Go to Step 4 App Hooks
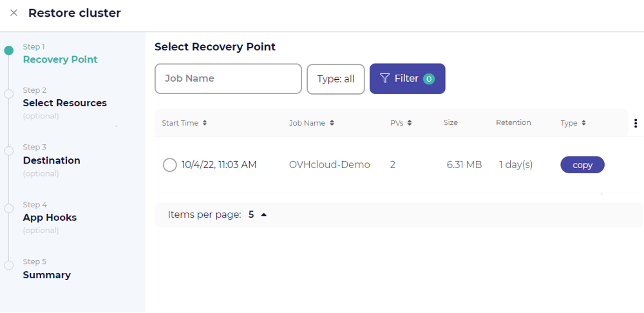The height and width of the screenshot is (313, 644). 50,218
